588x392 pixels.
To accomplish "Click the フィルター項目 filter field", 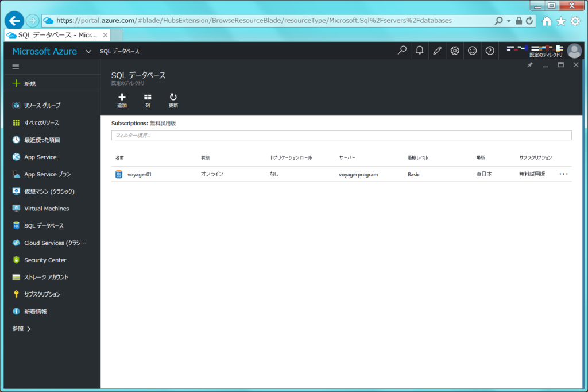I will click(341, 135).
